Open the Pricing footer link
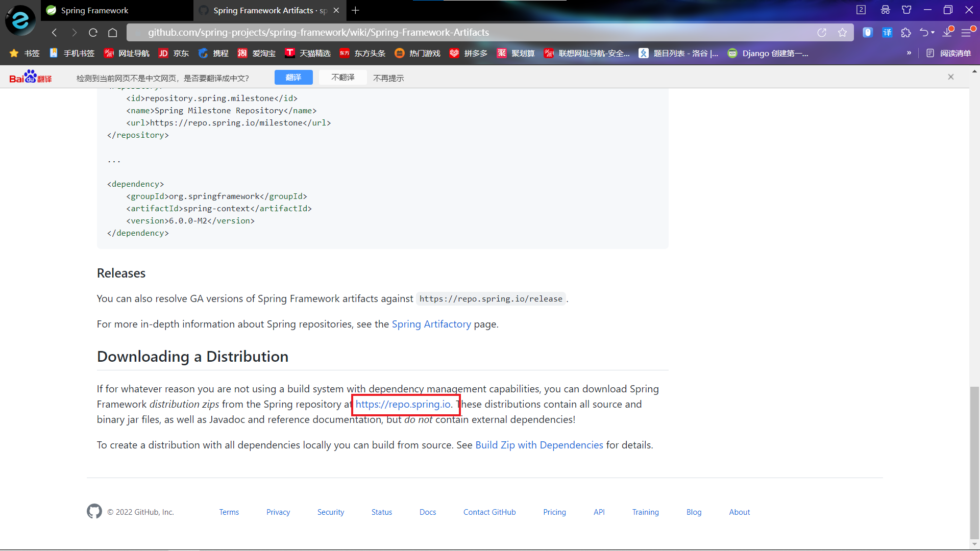The image size is (980, 551). pyautogui.click(x=554, y=512)
